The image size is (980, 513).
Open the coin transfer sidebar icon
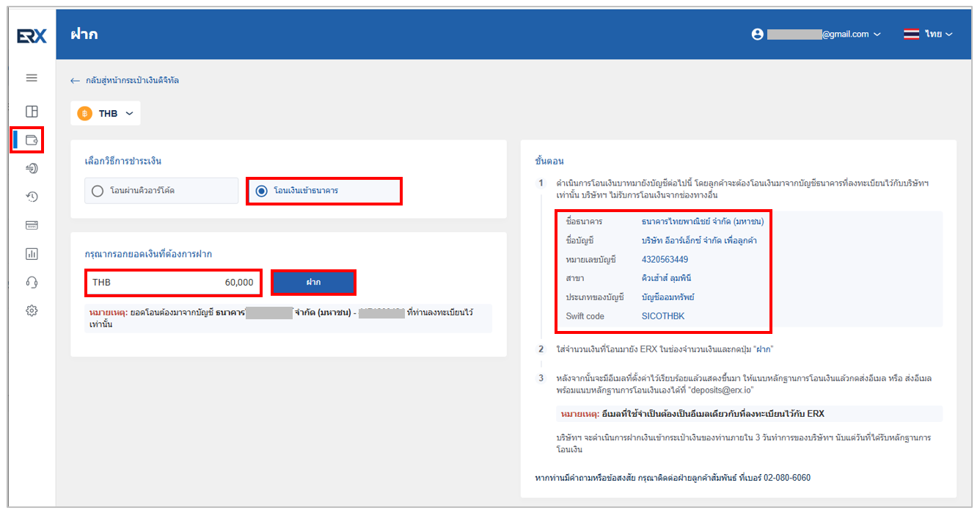point(32,168)
